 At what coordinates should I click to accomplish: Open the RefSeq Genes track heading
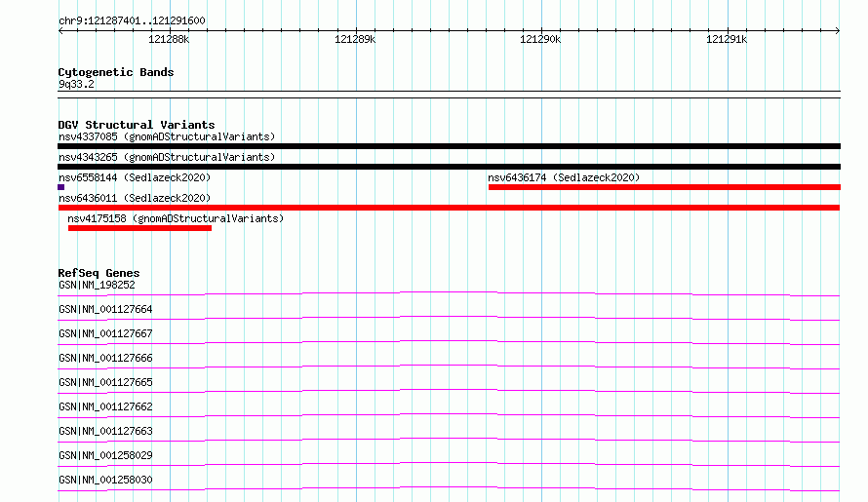[x=99, y=273]
